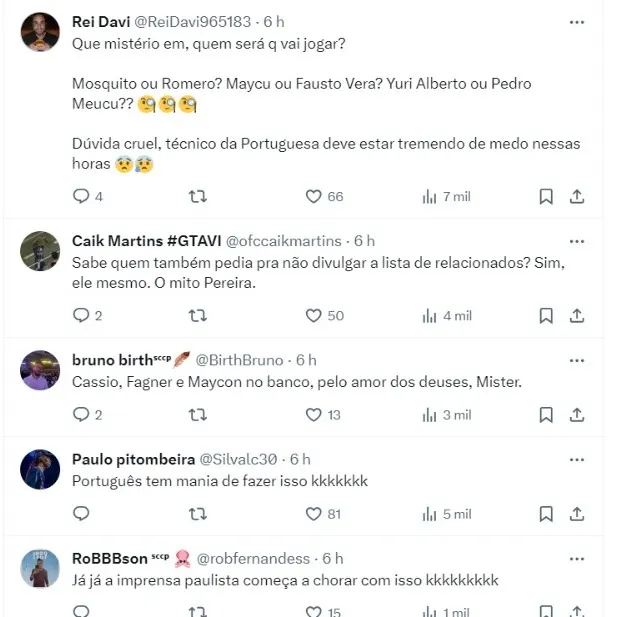Reply to Caik Martins' tweet
Image resolution: width=618 pixels, height=617 pixels.
click(x=82, y=316)
